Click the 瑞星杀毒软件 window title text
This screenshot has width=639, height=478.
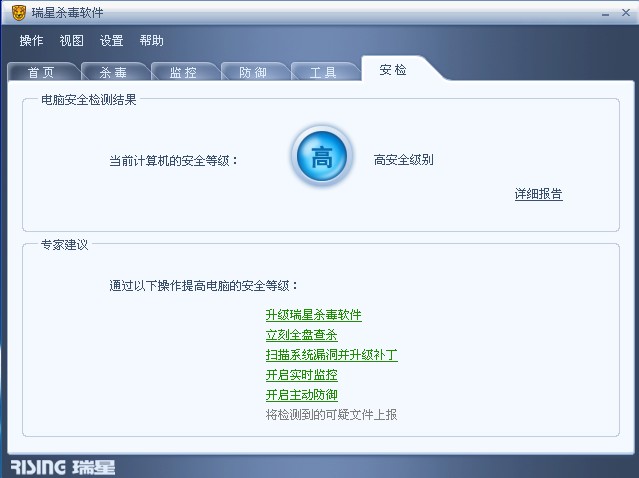67,13
